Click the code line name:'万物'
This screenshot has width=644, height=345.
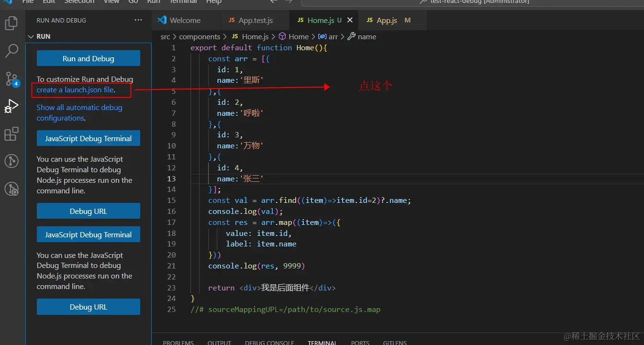coord(240,146)
